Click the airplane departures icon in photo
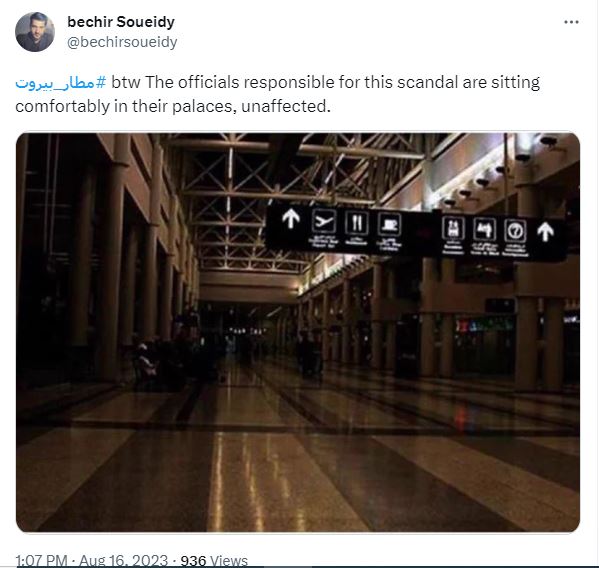 click(x=324, y=221)
